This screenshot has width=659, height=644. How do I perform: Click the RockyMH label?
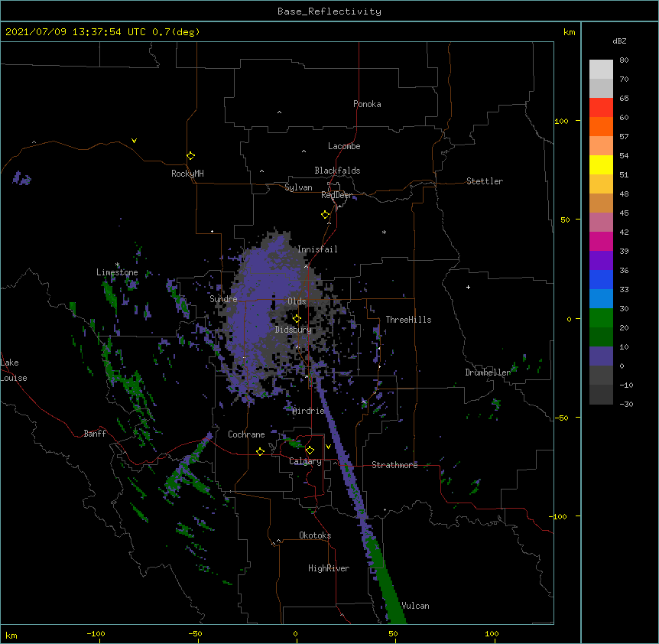(x=187, y=174)
